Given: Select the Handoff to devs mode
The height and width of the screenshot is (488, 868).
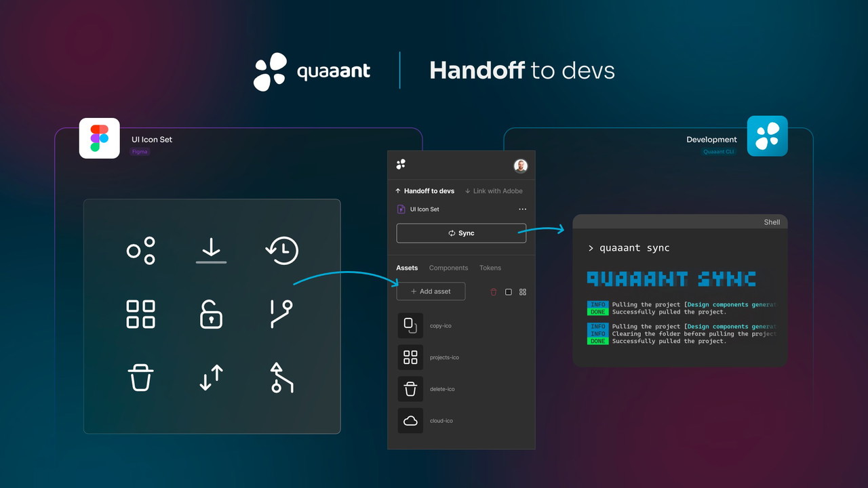Looking at the screenshot, I should pyautogui.click(x=425, y=191).
